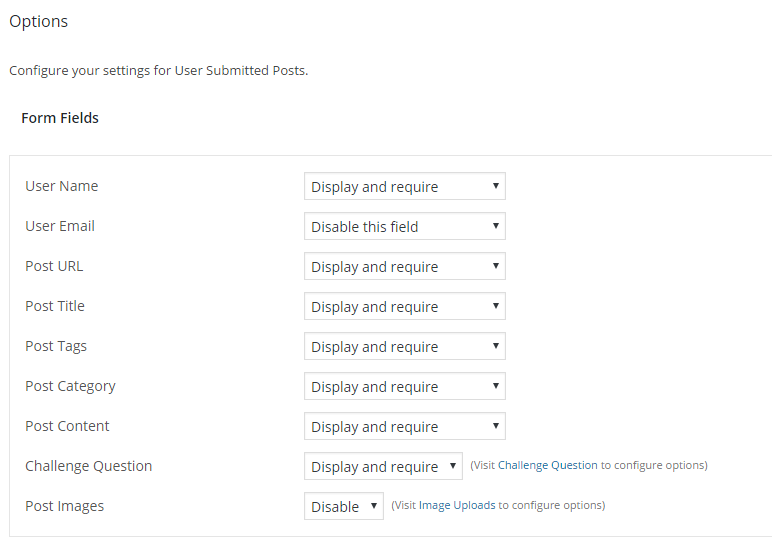Open the Post Title dropdown
The height and width of the screenshot is (549, 772).
pyautogui.click(x=404, y=307)
